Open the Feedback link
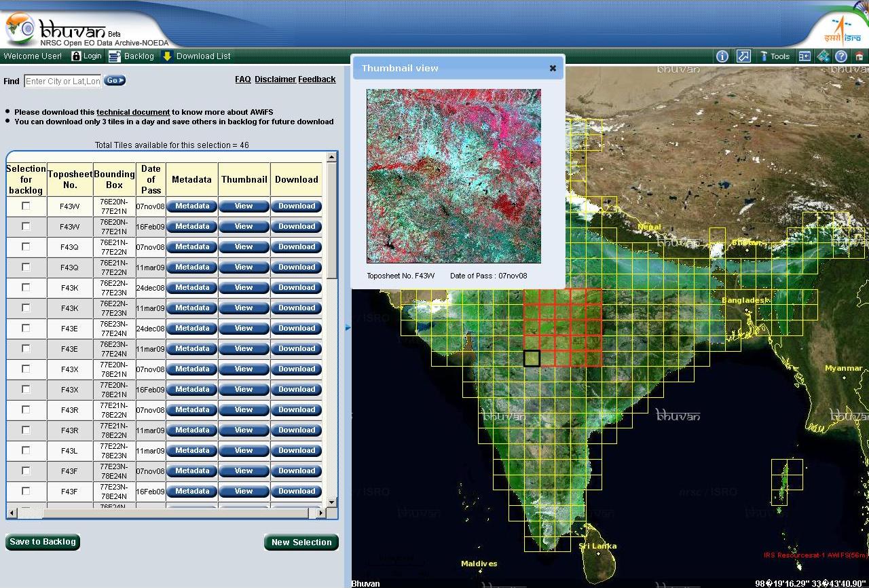Screen dimensions: 869x588 pyautogui.click(x=317, y=79)
